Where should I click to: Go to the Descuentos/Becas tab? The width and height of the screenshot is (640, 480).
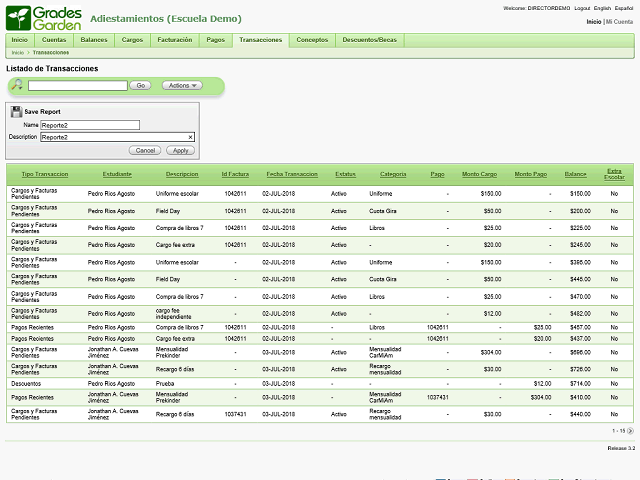coord(368,40)
